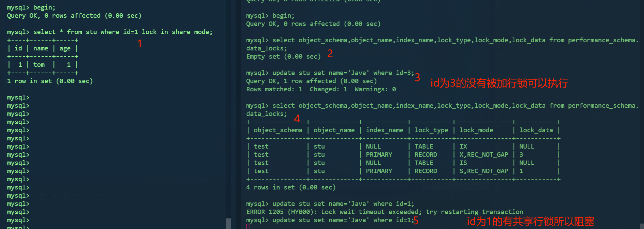Select the X,REC_NOT_GAP lock mode cell
Viewport: 644px width, 229px height.
483,155
